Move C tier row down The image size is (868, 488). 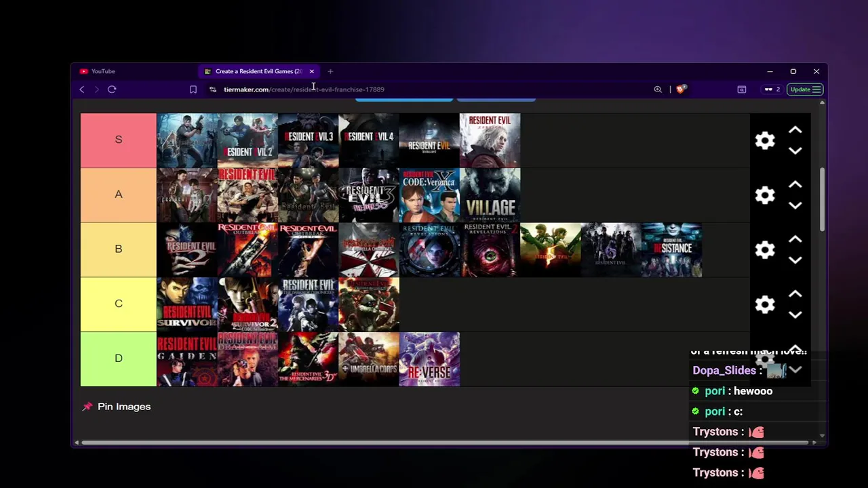click(x=795, y=314)
